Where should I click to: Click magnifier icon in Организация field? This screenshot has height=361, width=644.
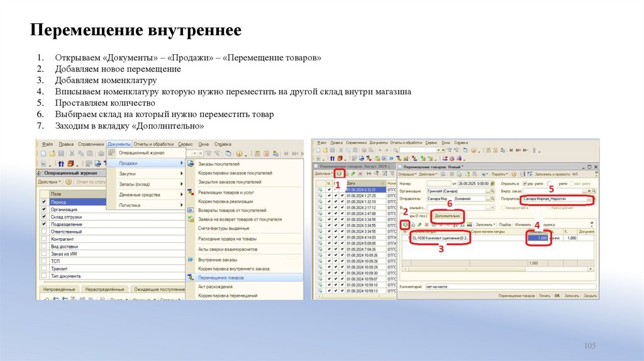click(492, 191)
